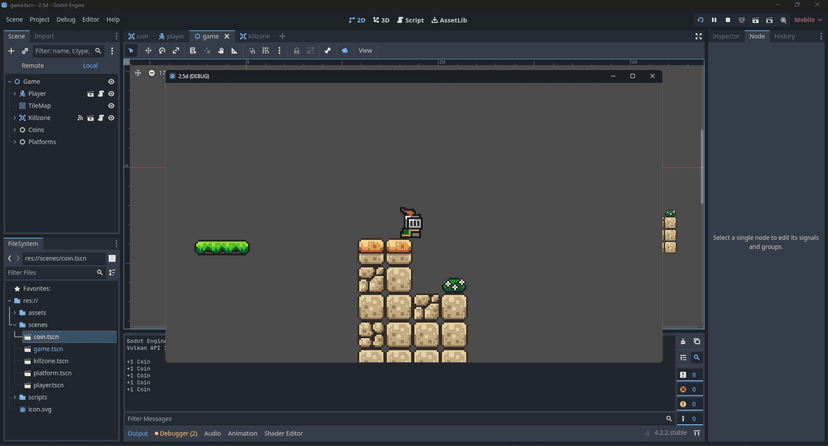The image size is (828, 446).
Task: Collapse the scenes folder
Action: coord(15,325)
